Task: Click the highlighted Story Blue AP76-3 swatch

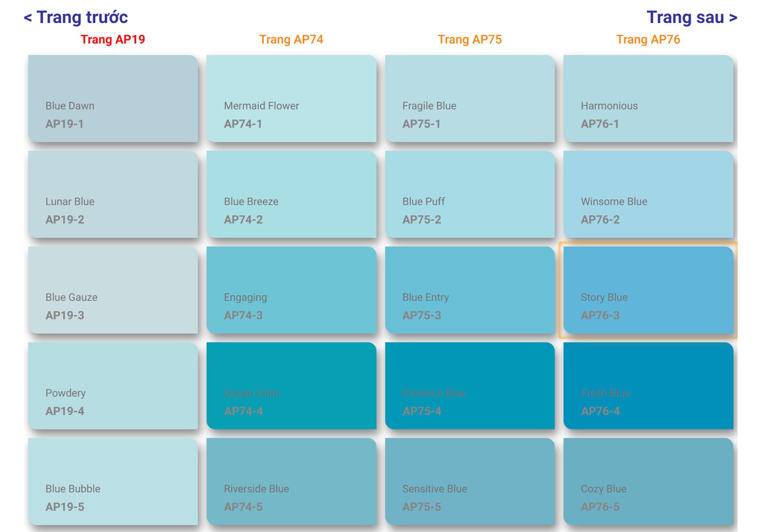Action: click(x=648, y=290)
